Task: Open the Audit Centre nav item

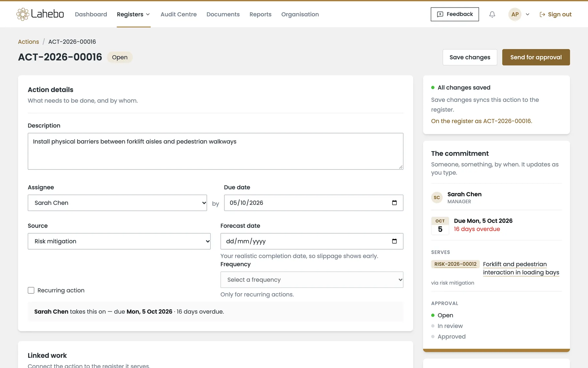Action: click(179, 14)
